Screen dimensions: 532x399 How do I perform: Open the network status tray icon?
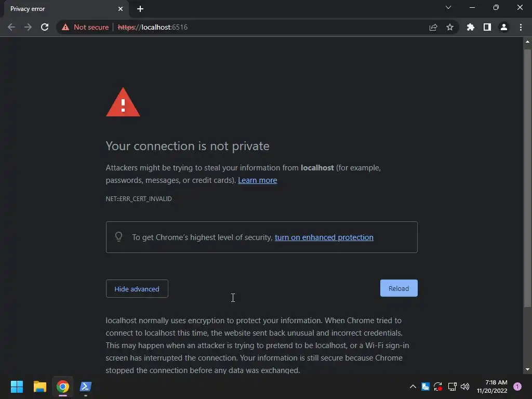pos(453,387)
